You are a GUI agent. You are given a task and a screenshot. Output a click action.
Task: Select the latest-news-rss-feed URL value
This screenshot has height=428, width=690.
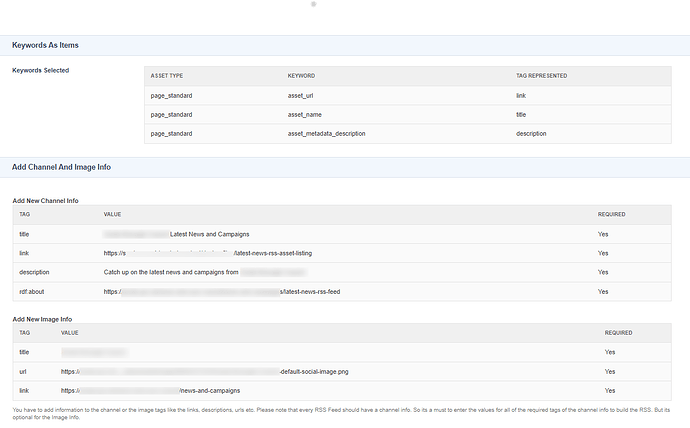coord(222,291)
